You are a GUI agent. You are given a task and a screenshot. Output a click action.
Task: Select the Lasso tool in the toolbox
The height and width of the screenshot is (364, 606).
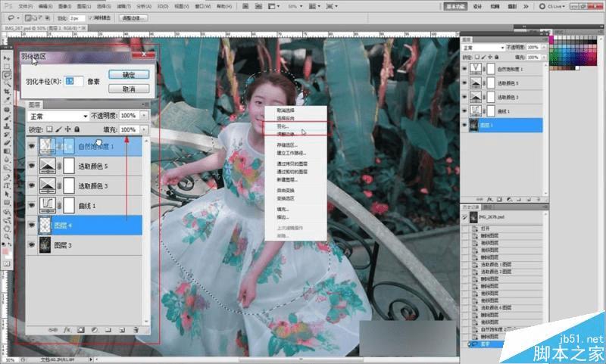(7, 75)
